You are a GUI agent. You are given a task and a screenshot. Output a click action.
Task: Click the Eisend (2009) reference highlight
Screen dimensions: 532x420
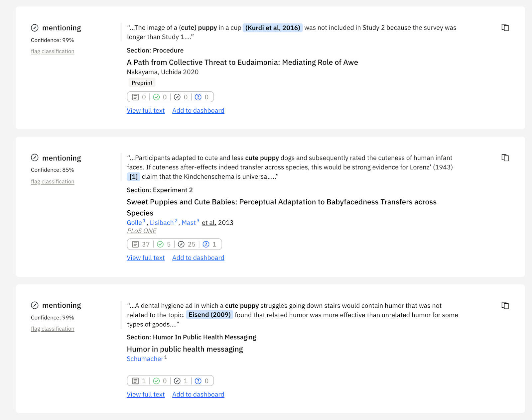[x=209, y=315]
